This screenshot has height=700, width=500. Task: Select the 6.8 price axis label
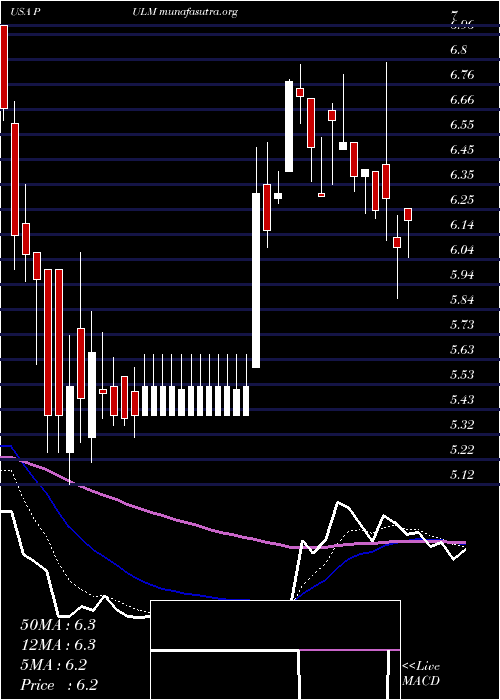[459, 50]
